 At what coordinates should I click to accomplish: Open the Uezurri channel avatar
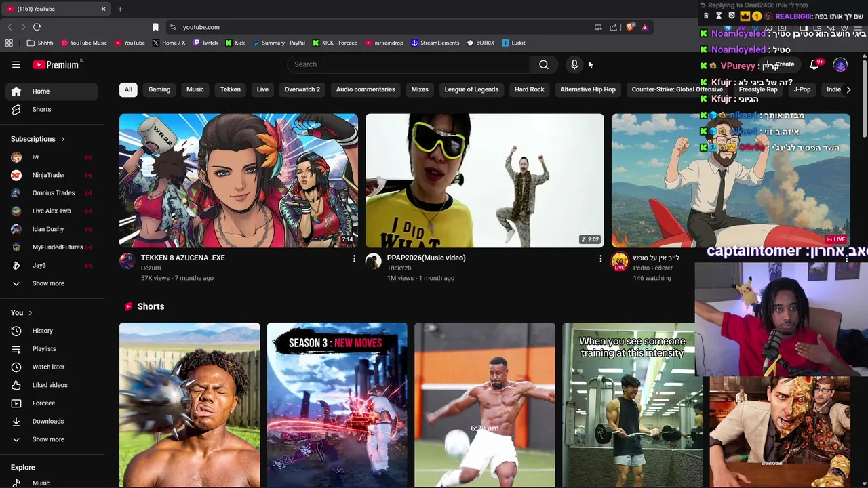pyautogui.click(x=127, y=261)
